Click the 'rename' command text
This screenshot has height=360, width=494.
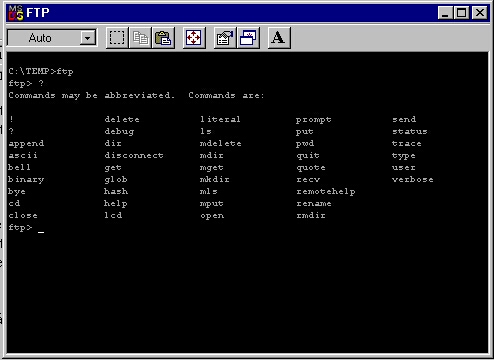tap(314, 203)
